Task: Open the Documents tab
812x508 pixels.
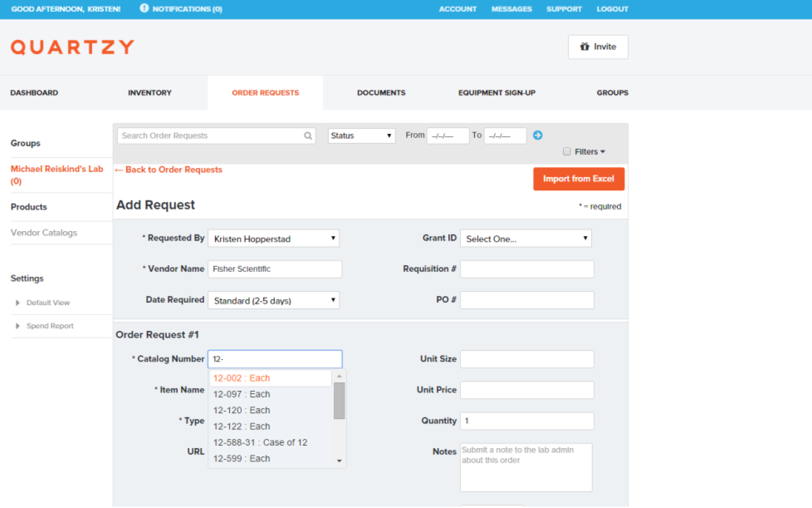Action: click(381, 93)
